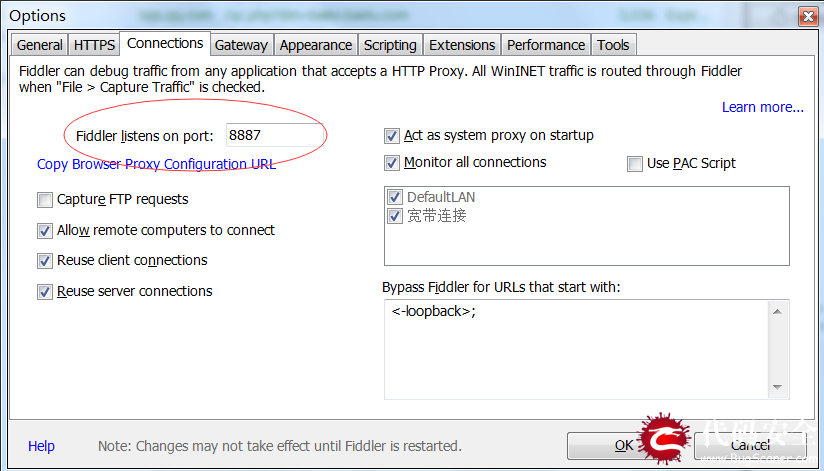Viewport: 824px width, 471px height.
Task: Open the Gateway tab
Action: point(241,45)
